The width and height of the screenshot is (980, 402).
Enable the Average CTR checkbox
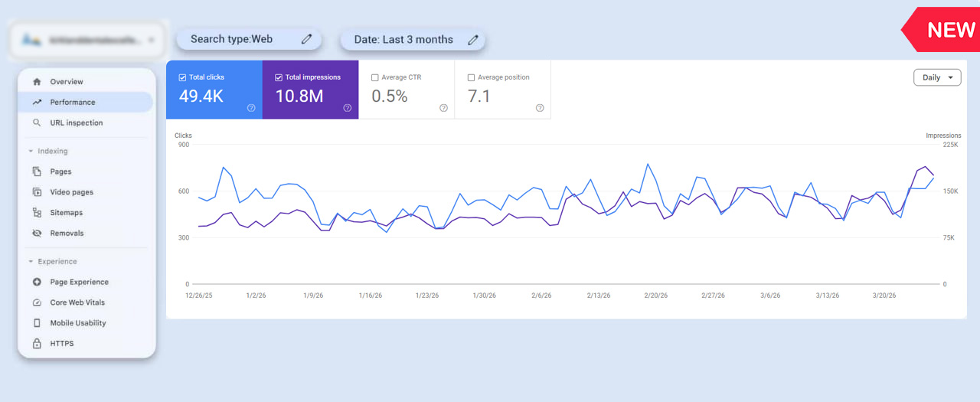click(375, 77)
